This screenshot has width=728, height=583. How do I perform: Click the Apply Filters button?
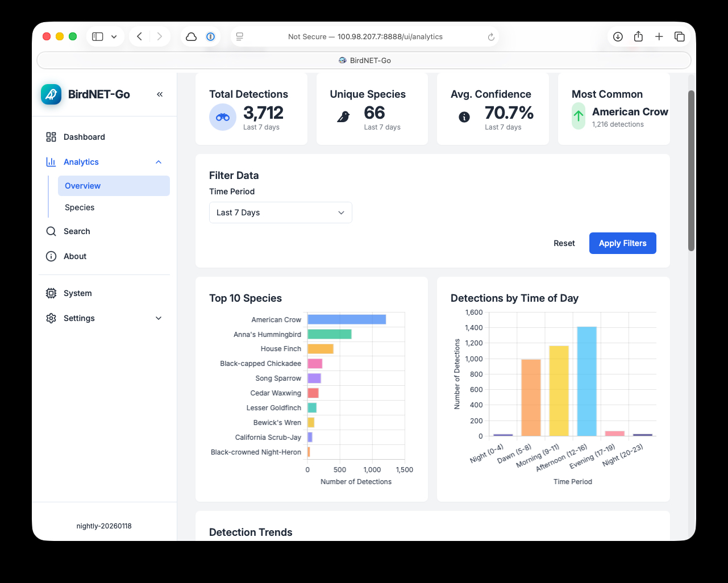tap(622, 243)
